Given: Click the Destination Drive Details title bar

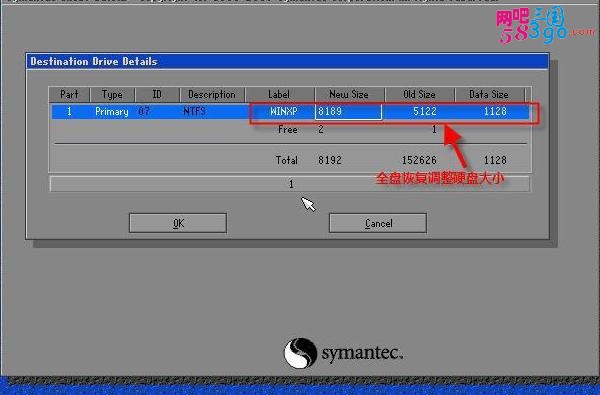Looking at the screenshot, I should point(287,62).
